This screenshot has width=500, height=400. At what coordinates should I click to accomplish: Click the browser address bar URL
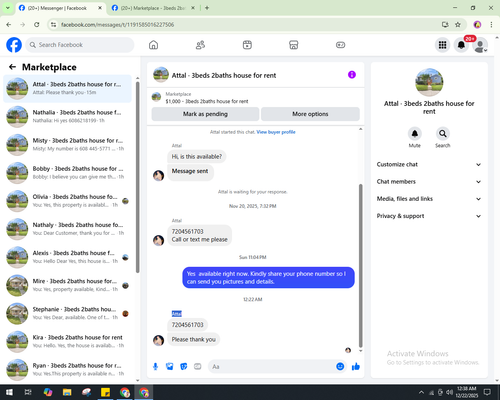(x=117, y=25)
